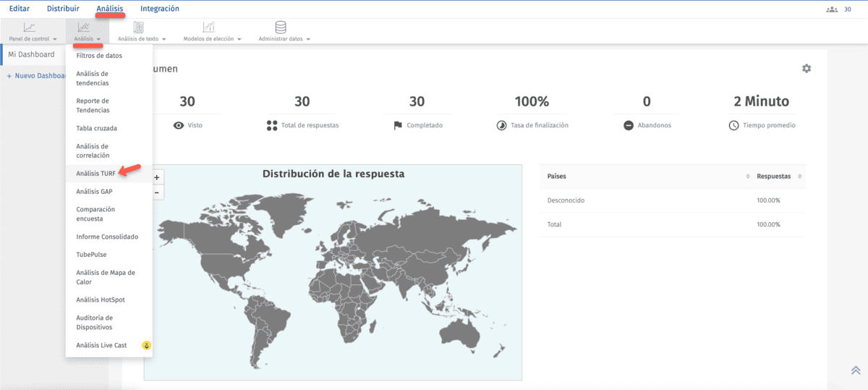The image size is (868, 390).
Task: Open the Integración tab
Action: coord(159,9)
